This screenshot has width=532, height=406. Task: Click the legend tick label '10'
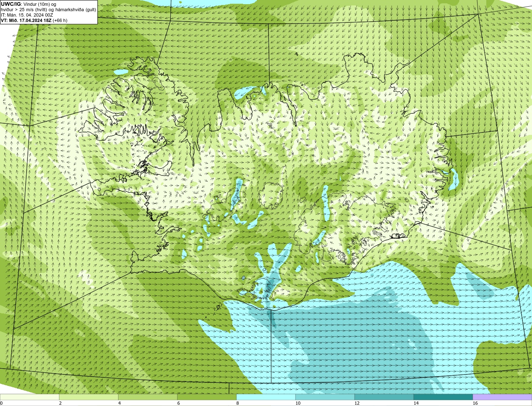tap(298, 403)
